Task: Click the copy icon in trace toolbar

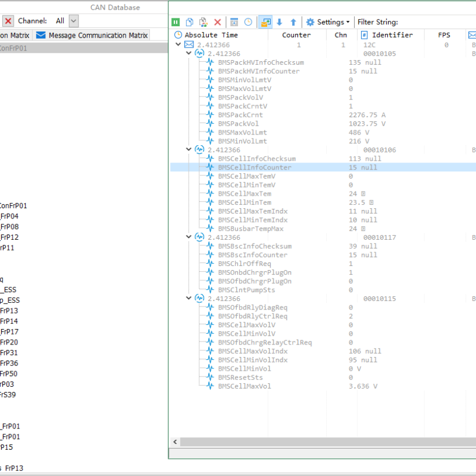Action: click(190, 22)
